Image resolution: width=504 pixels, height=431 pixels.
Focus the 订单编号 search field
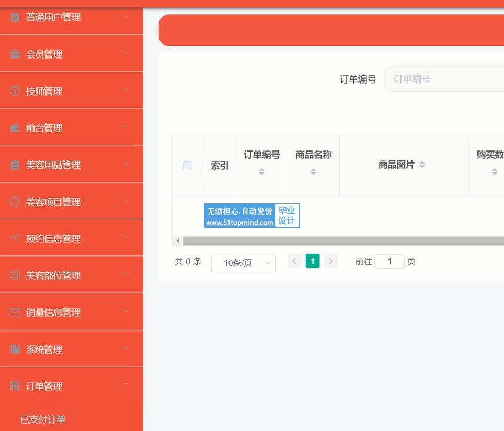(x=444, y=79)
